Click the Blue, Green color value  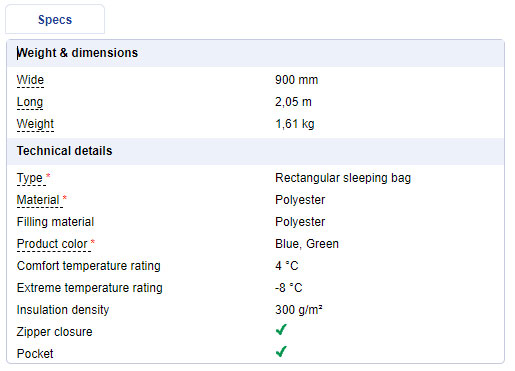tap(307, 244)
